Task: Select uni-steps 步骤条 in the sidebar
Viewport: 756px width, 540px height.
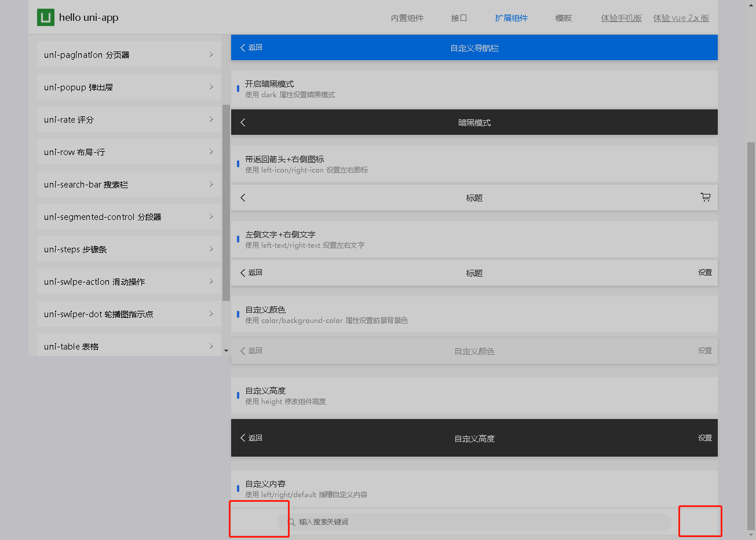Action: click(x=129, y=249)
